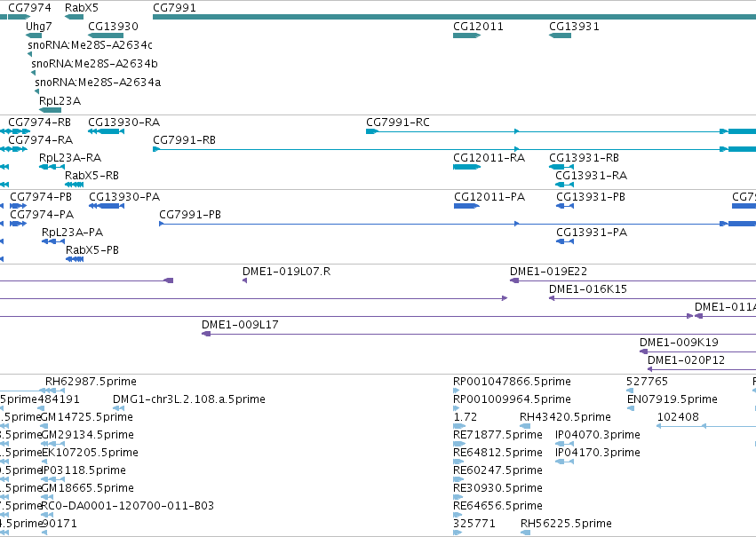The image size is (756, 537).
Task: Select the DME1-019E22 clone label
Action: [x=549, y=272]
